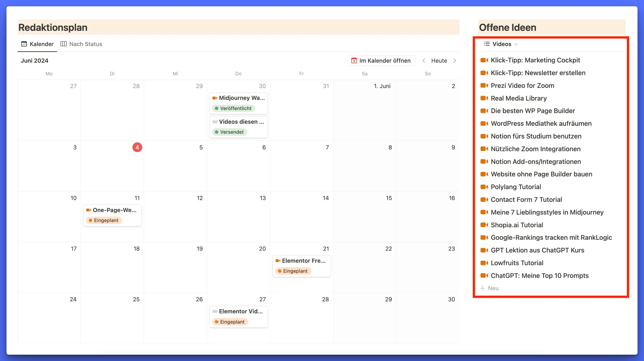This screenshot has width=644, height=361.
Task: Jump to today with Heute button
Action: 439,60
